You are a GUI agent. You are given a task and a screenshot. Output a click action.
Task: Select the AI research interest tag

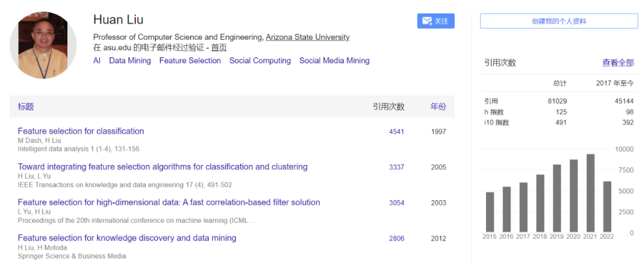(x=97, y=61)
